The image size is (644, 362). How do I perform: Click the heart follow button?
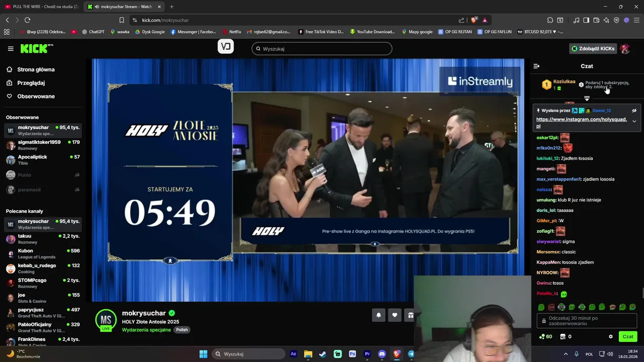(394, 315)
